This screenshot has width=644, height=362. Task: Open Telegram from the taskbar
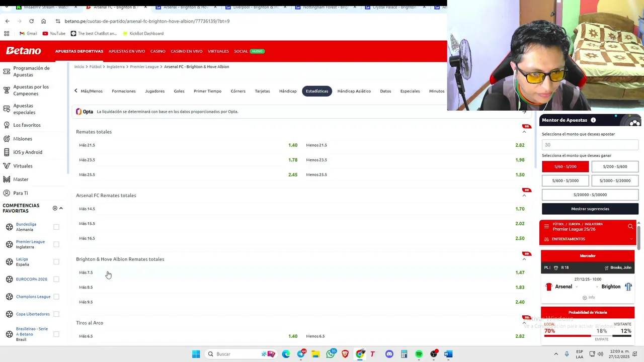301,354
